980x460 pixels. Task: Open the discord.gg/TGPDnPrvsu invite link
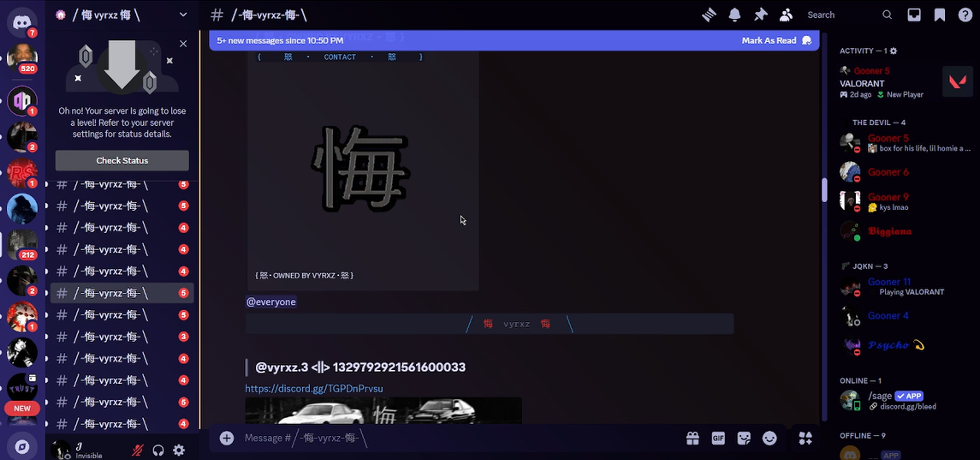coord(314,388)
